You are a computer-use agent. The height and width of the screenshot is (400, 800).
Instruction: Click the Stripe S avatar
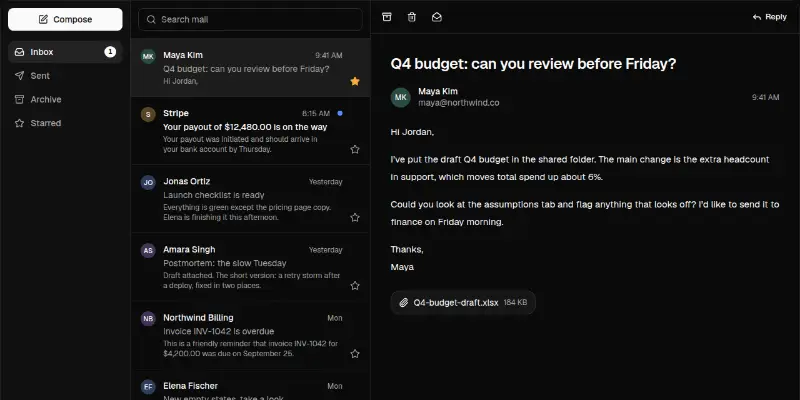pos(148,114)
